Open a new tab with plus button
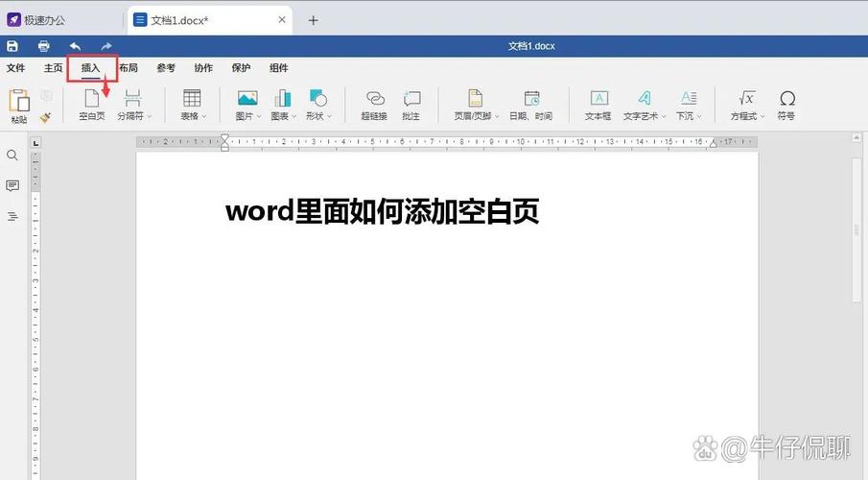 (314, 20)
